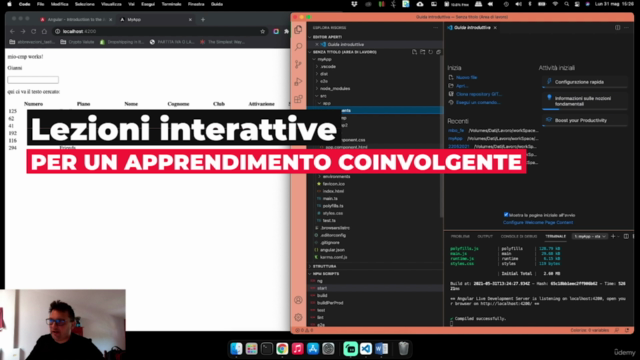Image resolution: width=640 pixels, height=360 pixels.
Task: Switch to the CONSOLE DI DEBUG tab
Action: 519,236
